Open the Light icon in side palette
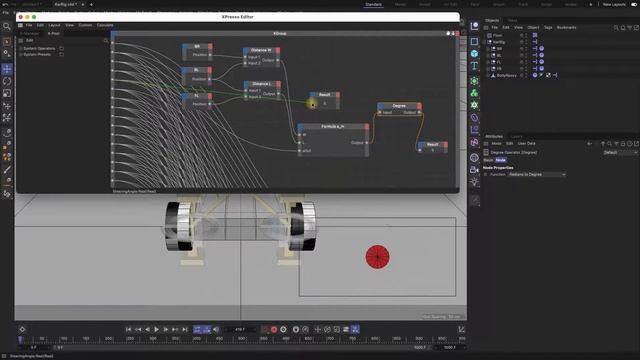 click(474, 182)
